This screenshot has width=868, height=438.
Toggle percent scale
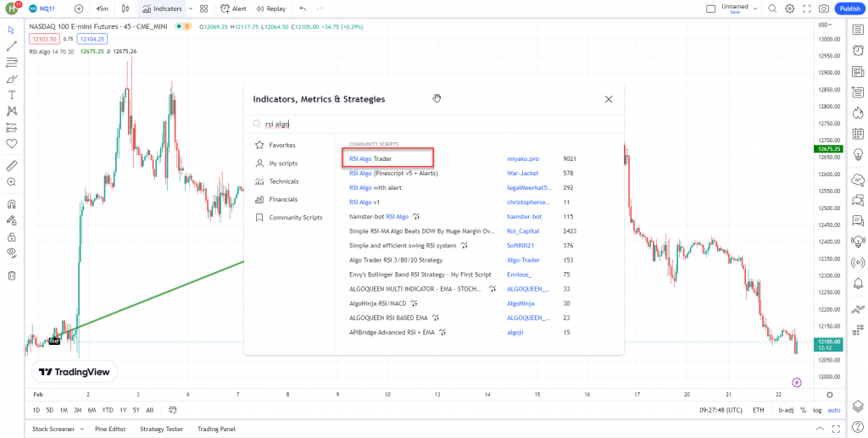(803, 410)
